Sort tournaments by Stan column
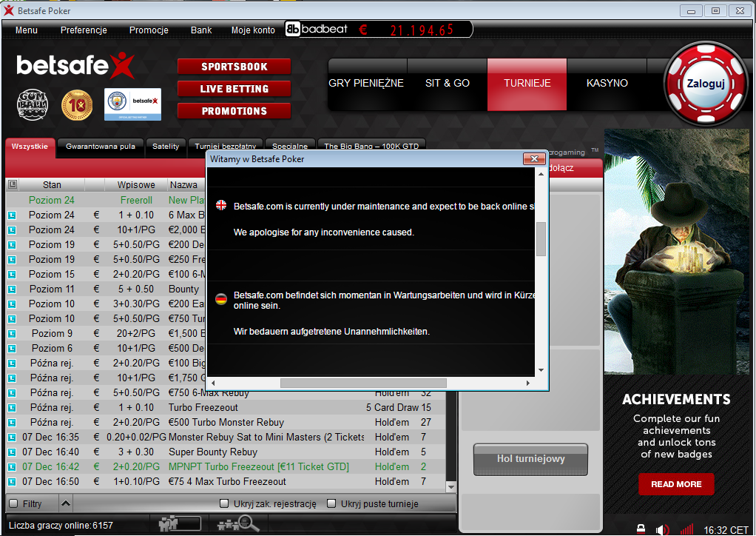Image resolution: width=756 pixels, height=536 pixels. (x=52, y=185)
